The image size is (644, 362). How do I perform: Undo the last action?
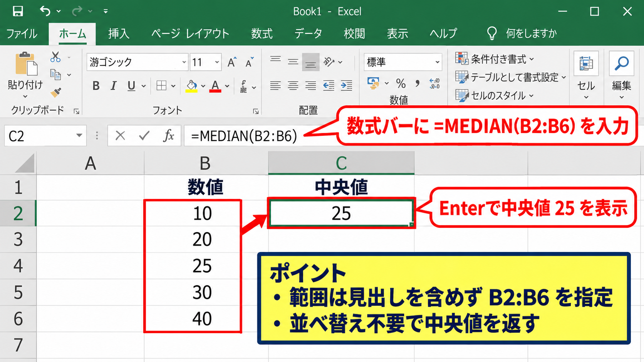(x=45, y=11)
